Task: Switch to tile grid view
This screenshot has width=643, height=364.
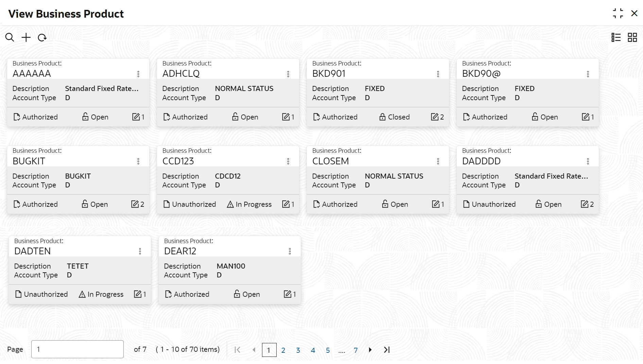Action: (632, 37)
